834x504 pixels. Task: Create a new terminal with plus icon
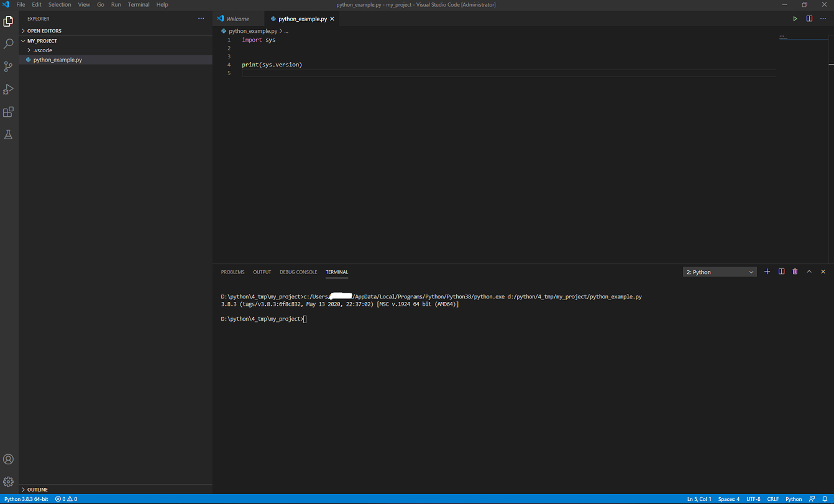pos(767,272)
